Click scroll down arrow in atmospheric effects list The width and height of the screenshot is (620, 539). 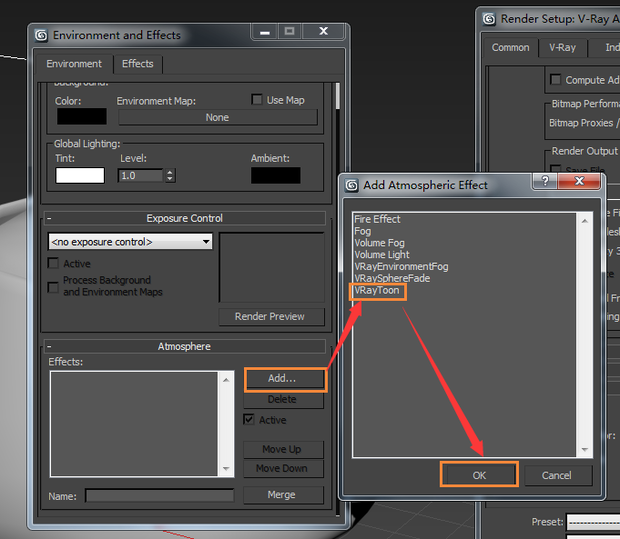tap(584, 449)
